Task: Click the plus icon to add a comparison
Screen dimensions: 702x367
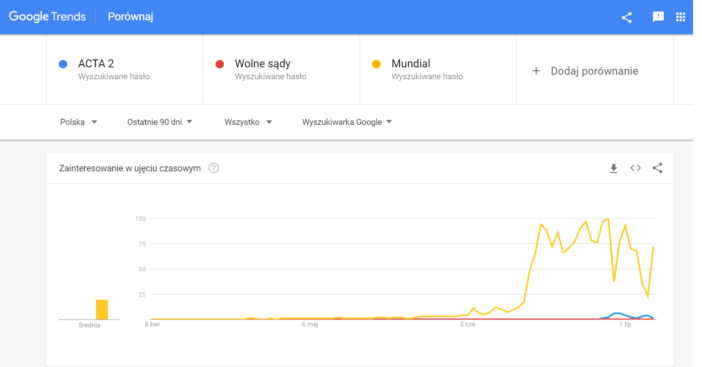Action: 536,71
